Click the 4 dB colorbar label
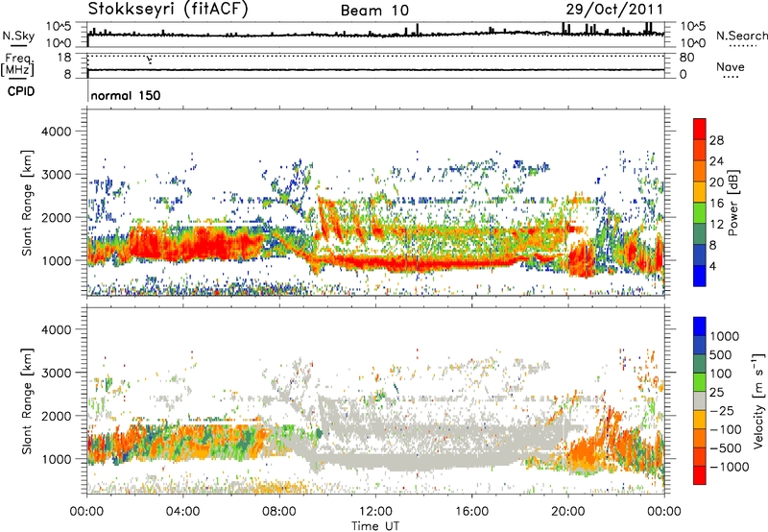The image size is (768, 532). pyautogui.click(x=713, y=267)
